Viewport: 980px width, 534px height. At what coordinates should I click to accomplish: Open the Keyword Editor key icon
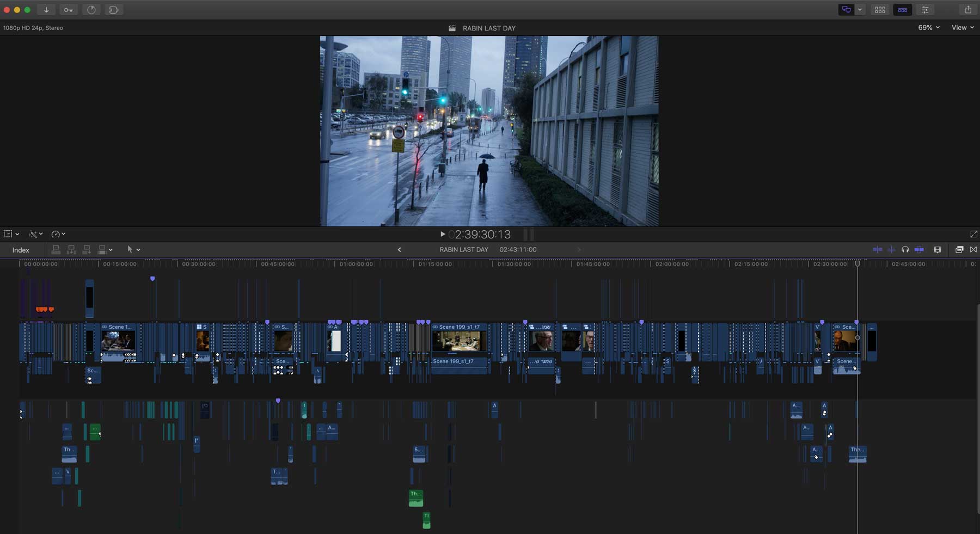point(69,10)
